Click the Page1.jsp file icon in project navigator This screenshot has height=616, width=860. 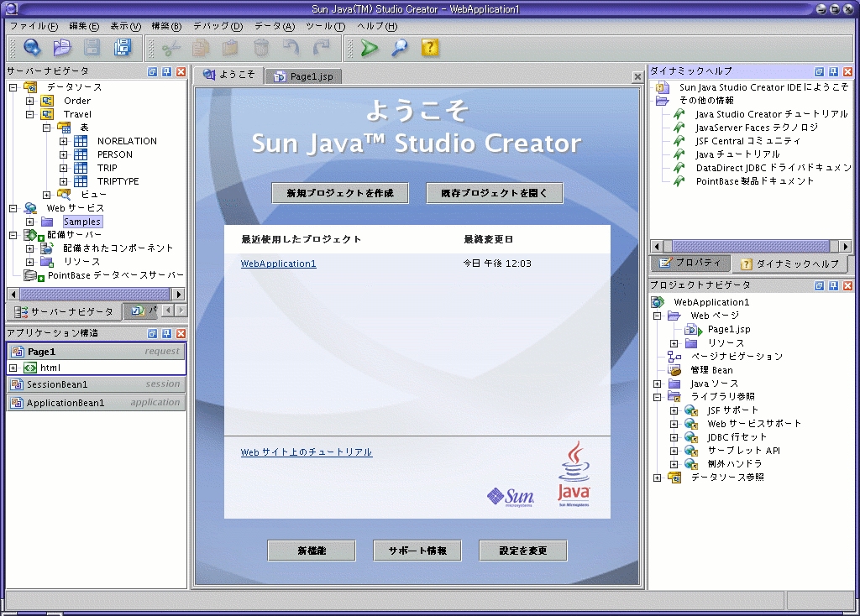click(694, 329)
